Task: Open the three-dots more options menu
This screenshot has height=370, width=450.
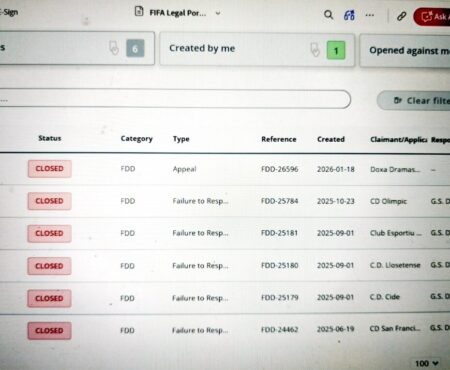Action: (370, 15)
